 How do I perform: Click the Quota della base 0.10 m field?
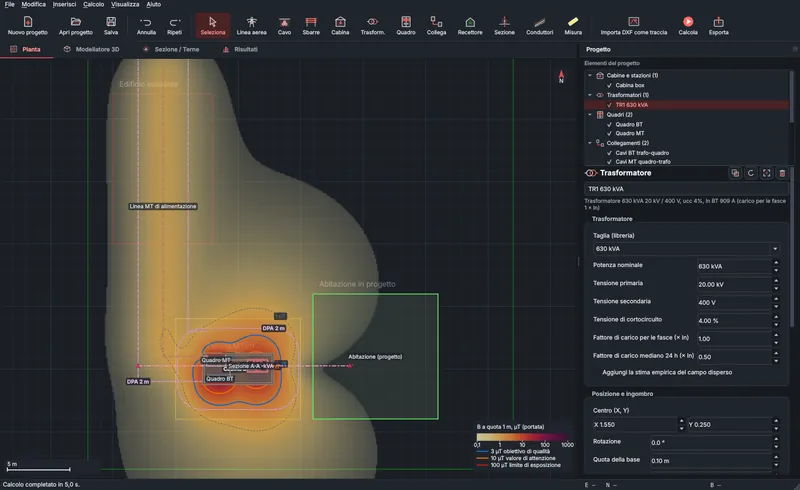(710, 461)
